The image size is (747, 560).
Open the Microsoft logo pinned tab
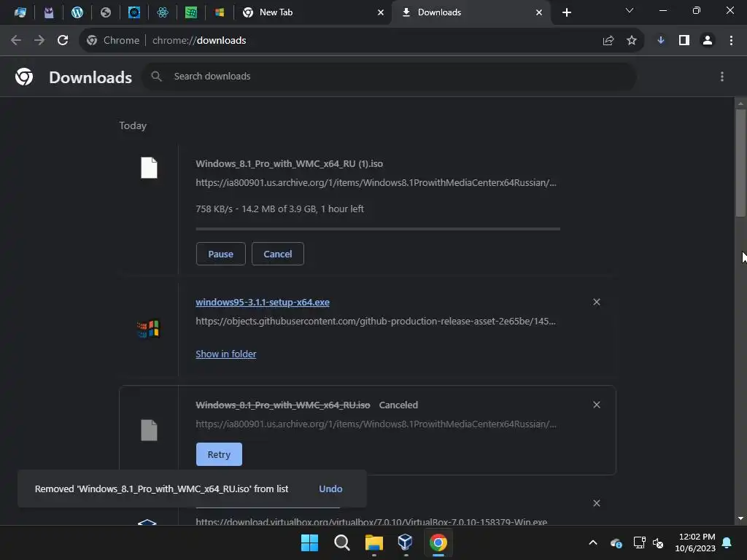[220, 12]
